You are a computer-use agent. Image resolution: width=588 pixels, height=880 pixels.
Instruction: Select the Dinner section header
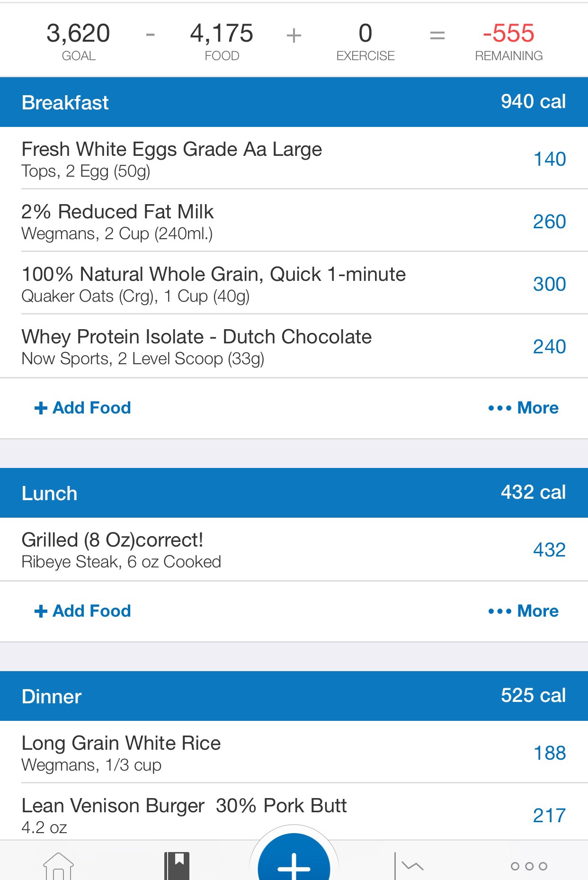294,696
